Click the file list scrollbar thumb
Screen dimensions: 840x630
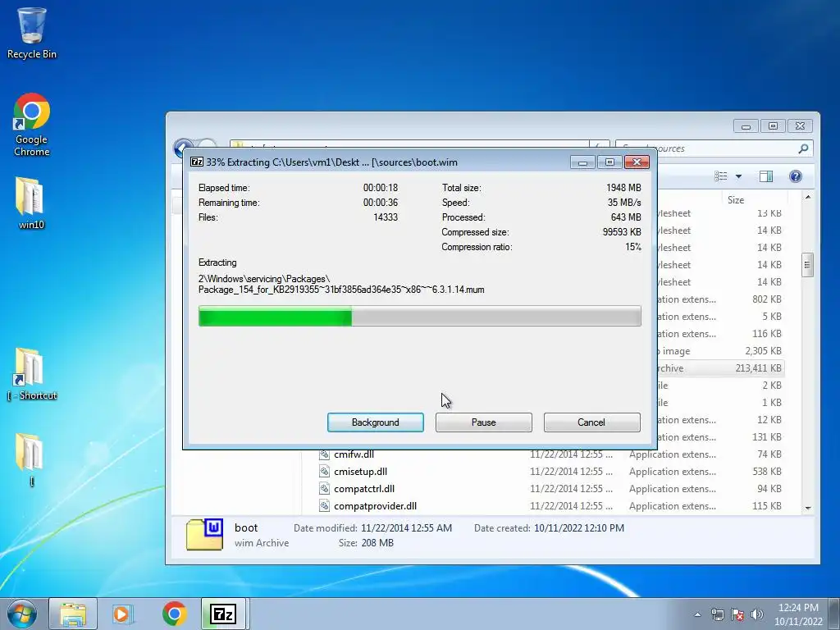point(807,265)
